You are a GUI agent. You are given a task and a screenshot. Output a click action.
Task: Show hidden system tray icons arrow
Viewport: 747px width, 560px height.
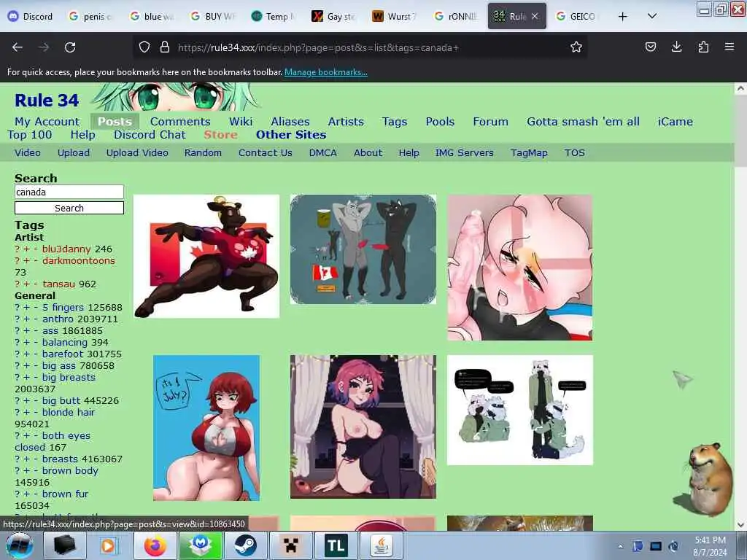(x=620, y=546)
